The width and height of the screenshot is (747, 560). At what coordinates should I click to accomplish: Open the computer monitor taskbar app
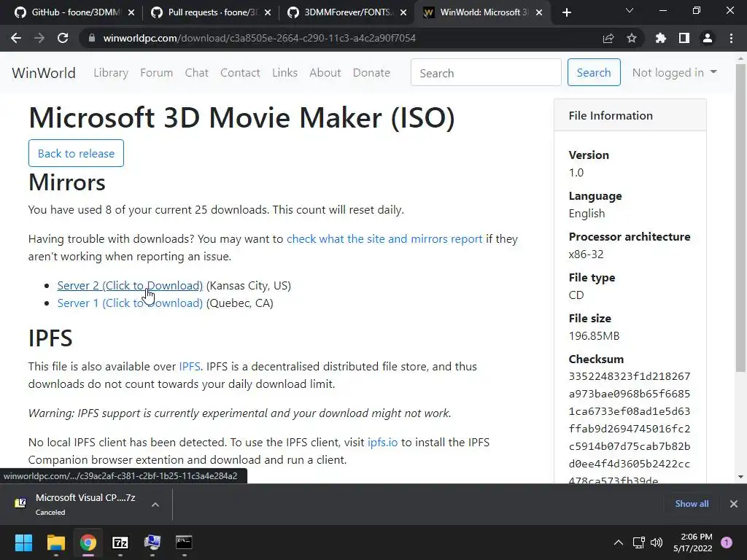[152, 542]
